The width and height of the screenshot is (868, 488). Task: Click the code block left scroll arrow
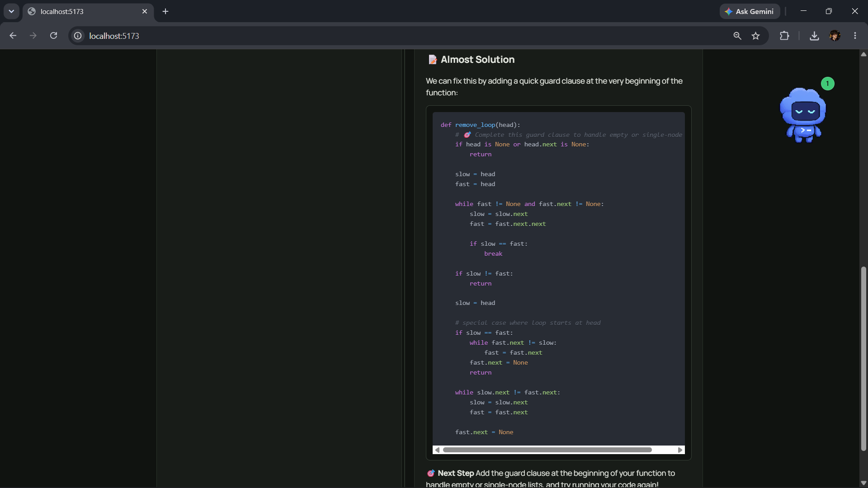pyautogui.click(x=437, y=450)
